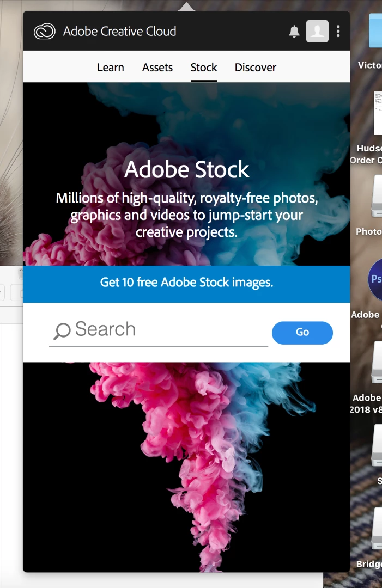Select the Stock tab
The height and width of the screenshot is (588, 382).
(204, 68)
